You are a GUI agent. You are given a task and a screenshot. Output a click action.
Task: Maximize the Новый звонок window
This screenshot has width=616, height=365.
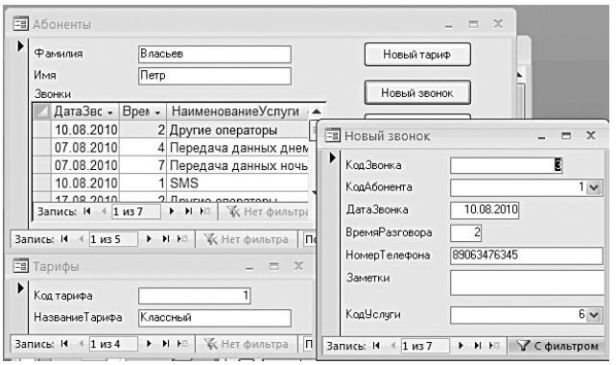(x=566, y=136)
